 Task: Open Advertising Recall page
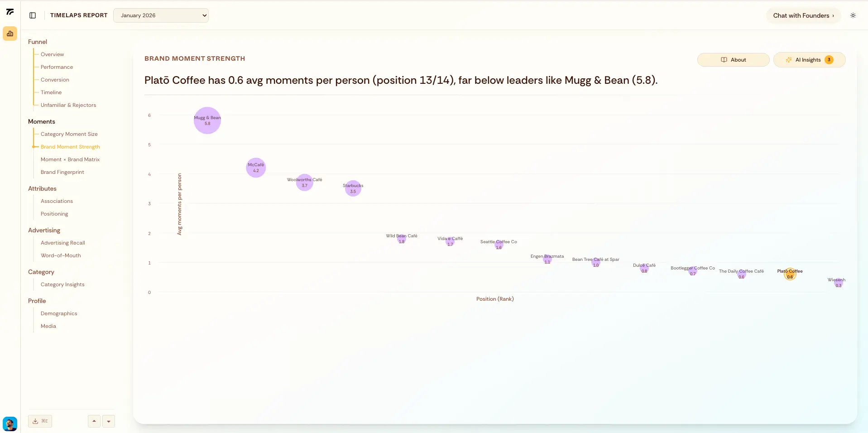pyautogui.click(x=63, y=243)
